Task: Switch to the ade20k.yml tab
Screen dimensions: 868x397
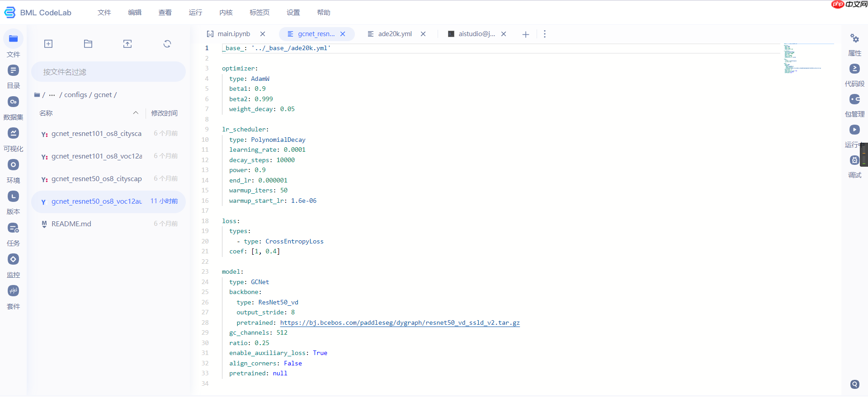Action: pos(394,34)
